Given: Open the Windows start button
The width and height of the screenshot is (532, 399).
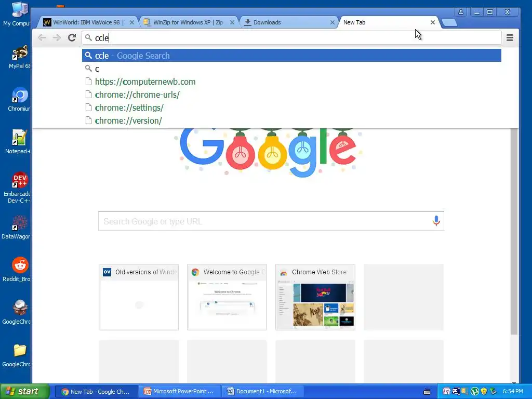Looking at the screenshot, I should [24, 392].
